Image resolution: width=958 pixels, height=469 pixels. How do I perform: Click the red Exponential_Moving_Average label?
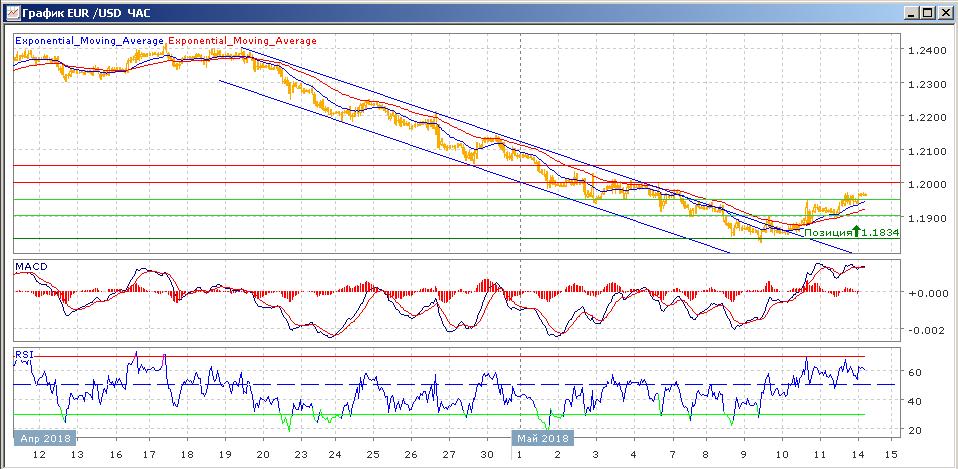pos(243,41)
